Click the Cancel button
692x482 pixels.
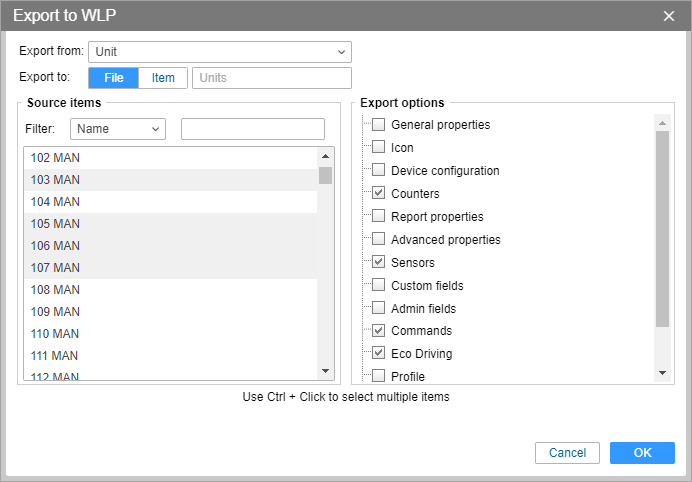point(567,452)
